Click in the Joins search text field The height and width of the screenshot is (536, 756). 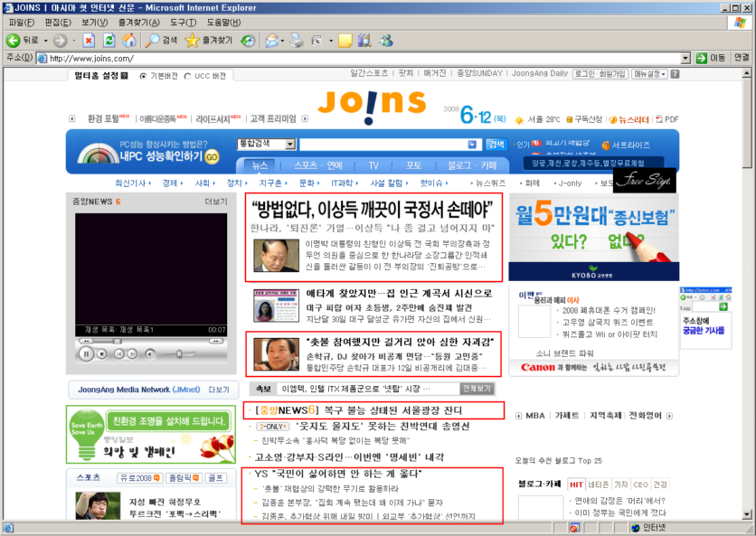pos(383,145)
